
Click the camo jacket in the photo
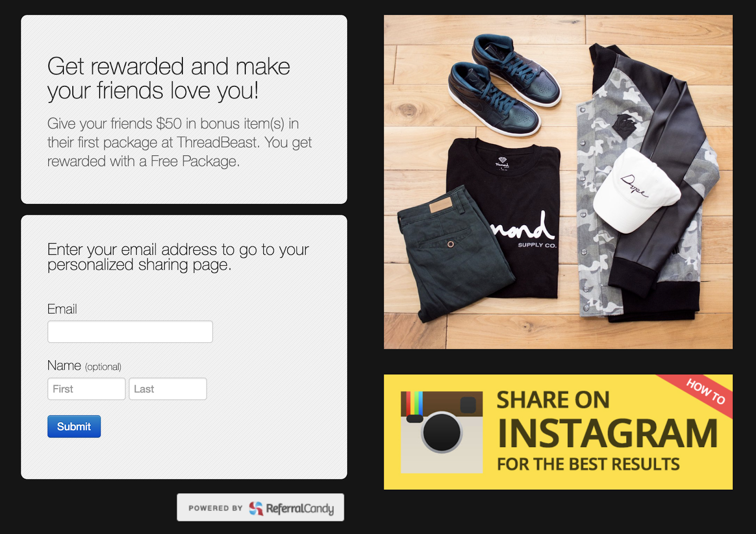(638, 184)
